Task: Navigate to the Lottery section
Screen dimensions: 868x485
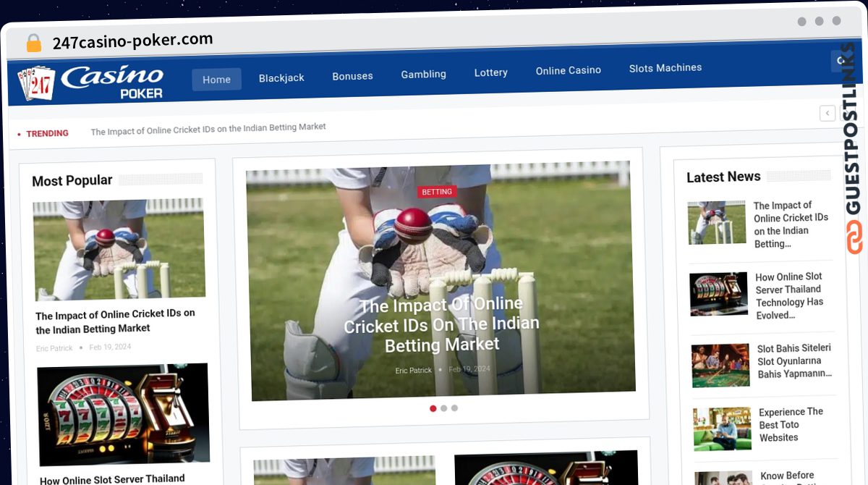Action: 490,72
